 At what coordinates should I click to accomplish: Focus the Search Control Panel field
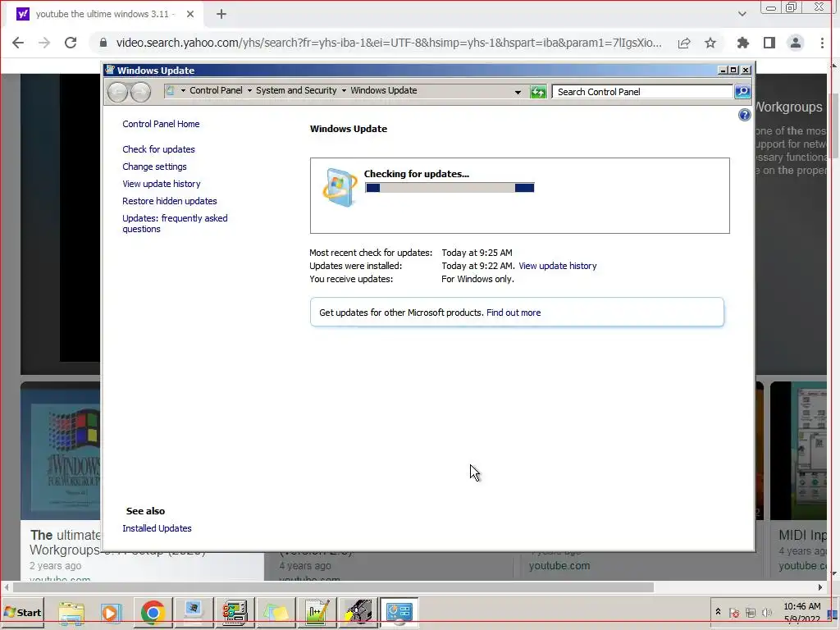pos(642,92)
